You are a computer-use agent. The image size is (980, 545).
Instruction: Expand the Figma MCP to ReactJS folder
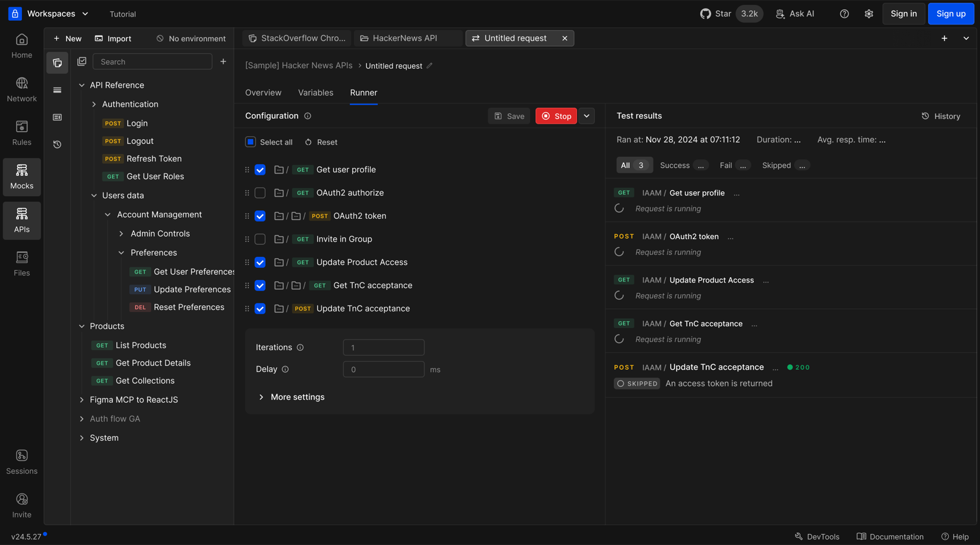point(81,400)
